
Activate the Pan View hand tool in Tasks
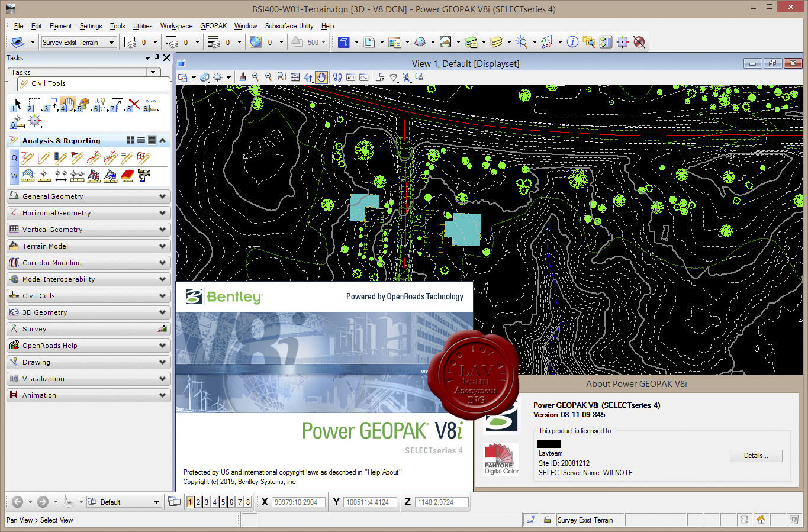click(67, 105)
